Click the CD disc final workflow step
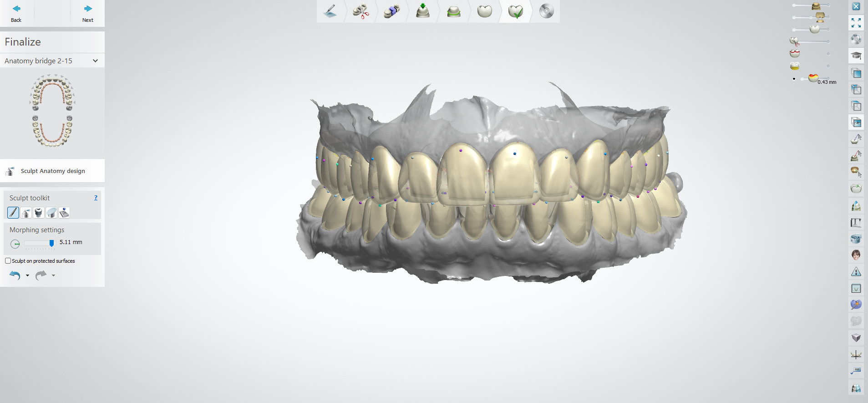The height and width of the screenshot is (403, 868). point(546,11)
